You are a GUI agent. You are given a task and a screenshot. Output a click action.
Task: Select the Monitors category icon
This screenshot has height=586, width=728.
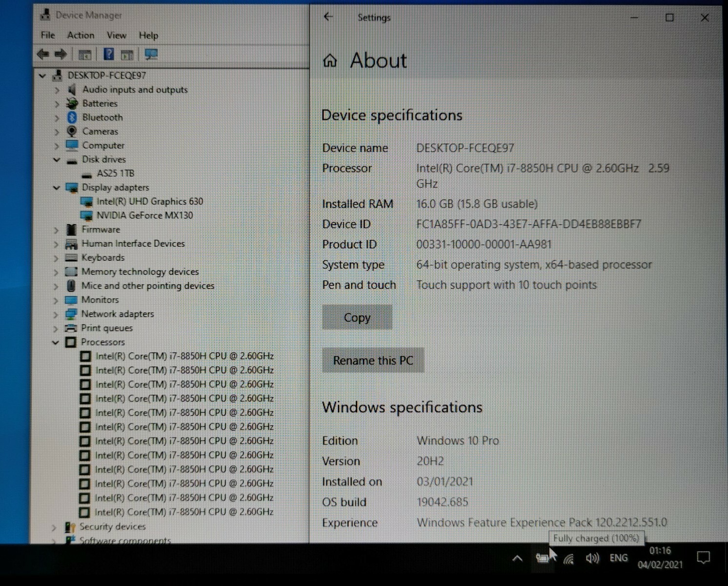click(71, 299)
